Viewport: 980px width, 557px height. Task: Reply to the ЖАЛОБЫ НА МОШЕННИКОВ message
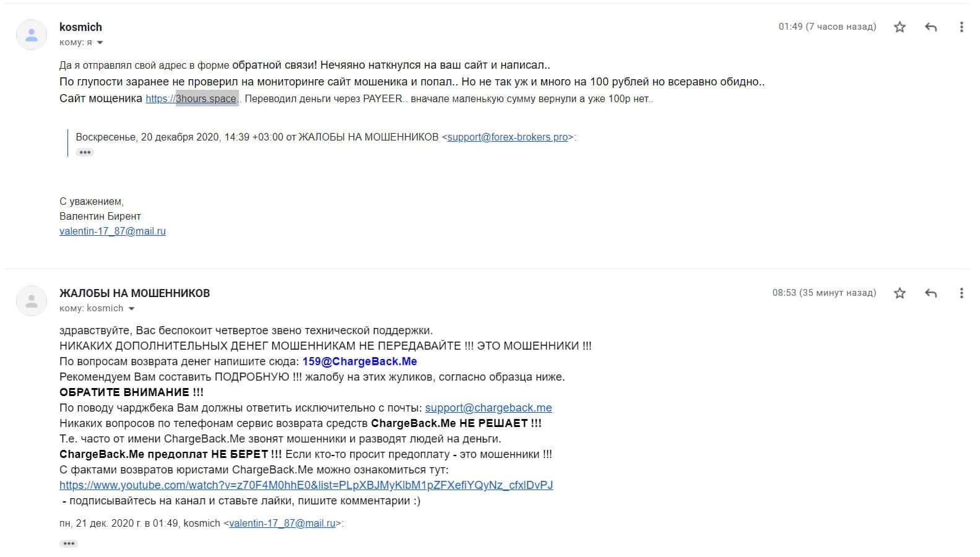click(x=930, y=293)
